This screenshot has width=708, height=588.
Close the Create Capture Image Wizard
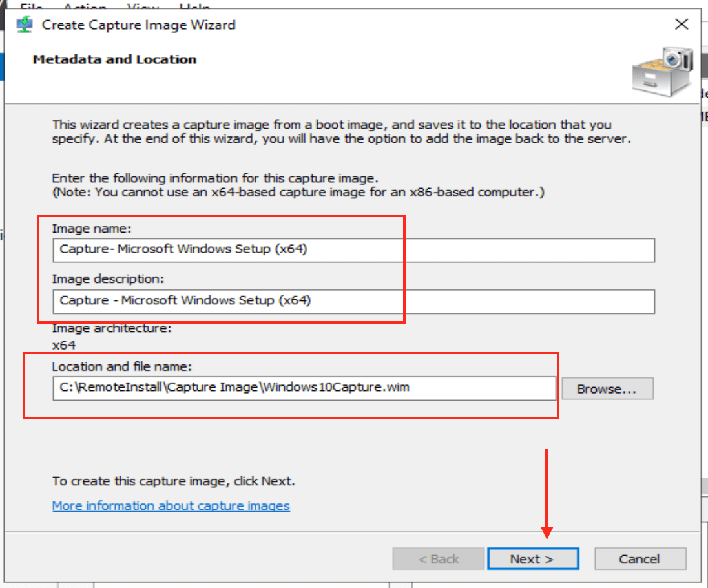[681, 25]
